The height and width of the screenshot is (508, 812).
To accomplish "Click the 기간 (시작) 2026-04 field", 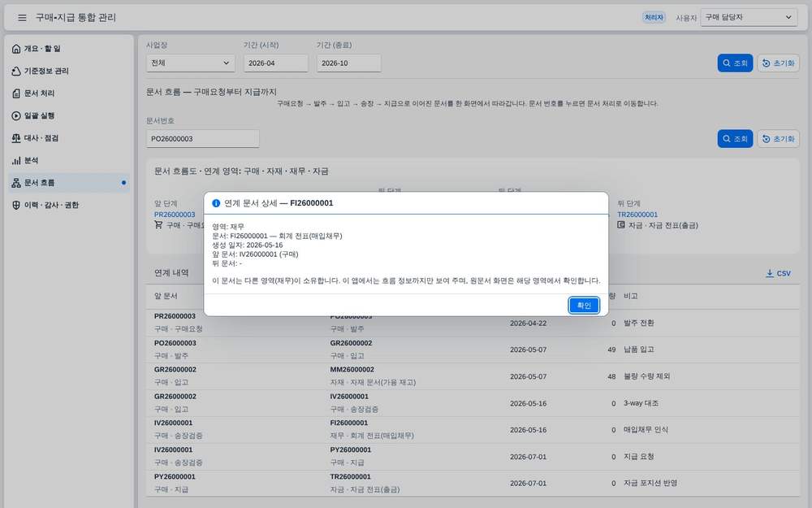I will [x=276, y=63].
